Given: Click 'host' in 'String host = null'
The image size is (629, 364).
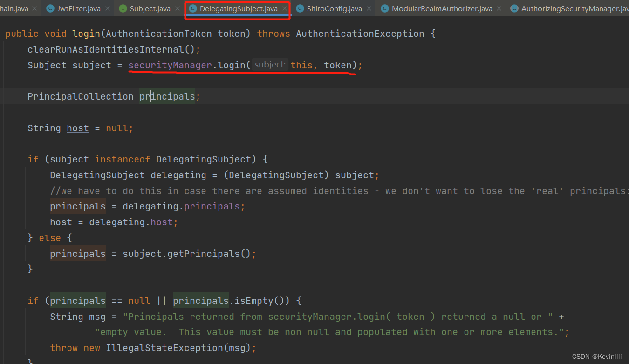Looking at the screenshot, I should click(x=78, y=128).
